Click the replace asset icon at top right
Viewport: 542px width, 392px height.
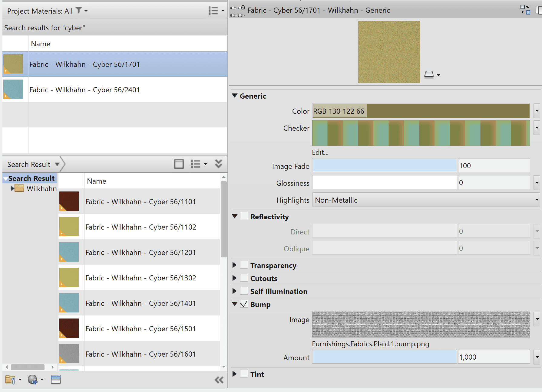pos(525,10)
